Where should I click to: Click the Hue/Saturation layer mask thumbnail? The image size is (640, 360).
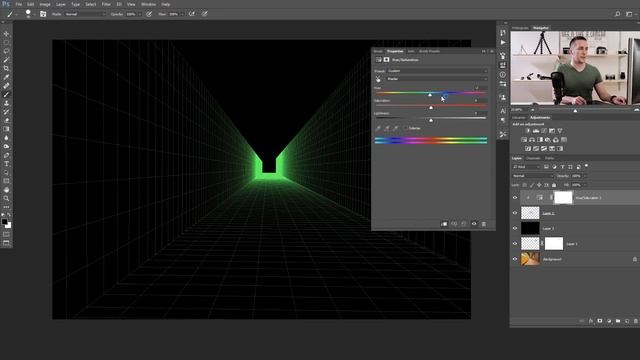[x=563, y=198]
